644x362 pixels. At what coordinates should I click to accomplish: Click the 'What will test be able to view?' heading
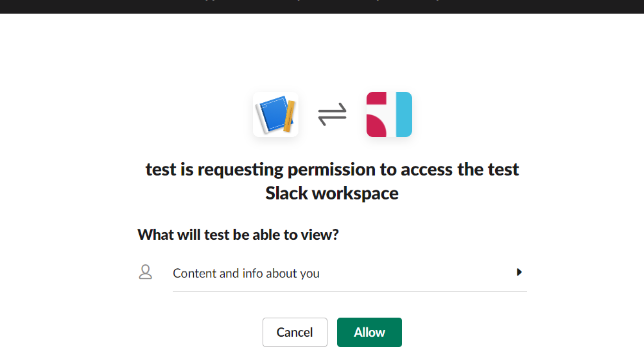point(238,235)
